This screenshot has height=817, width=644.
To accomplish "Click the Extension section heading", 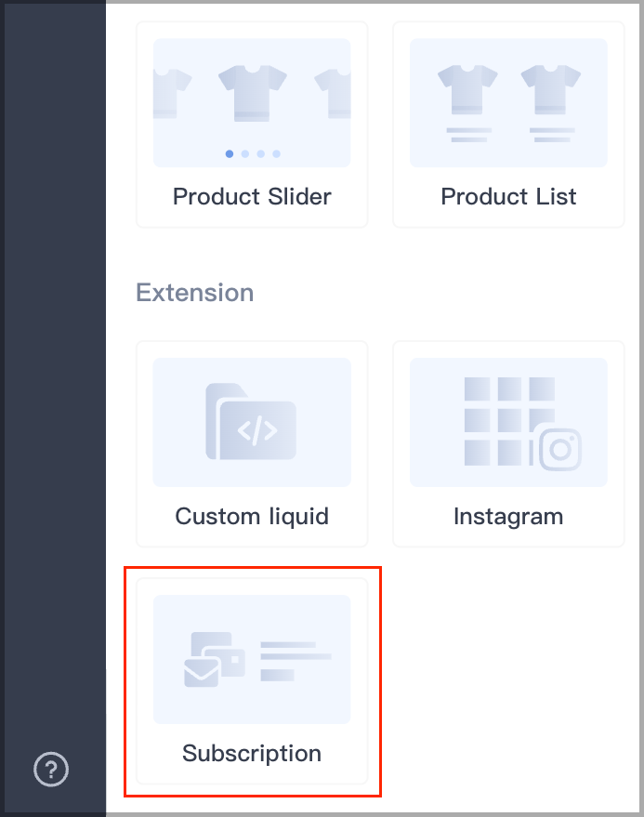I will (x=195, y=293).
